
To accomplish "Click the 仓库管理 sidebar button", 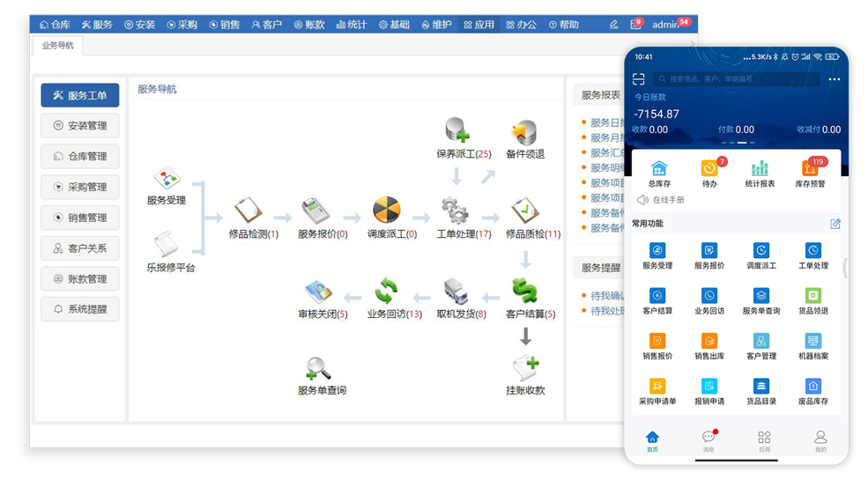I will click(x=80, y=157).
